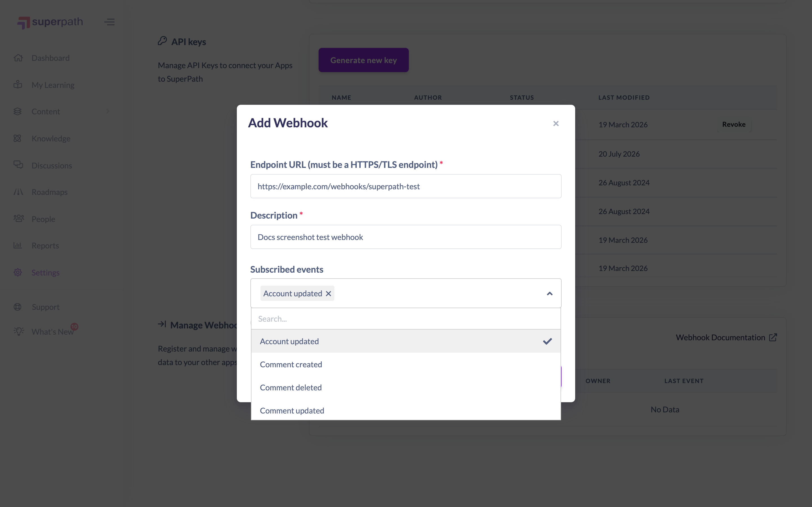Collapse the Subscribed events dropdown chevron
Image resolution: width=812 pixels, height=507 pixels.
pyautogui.click(x=550, y=294)
